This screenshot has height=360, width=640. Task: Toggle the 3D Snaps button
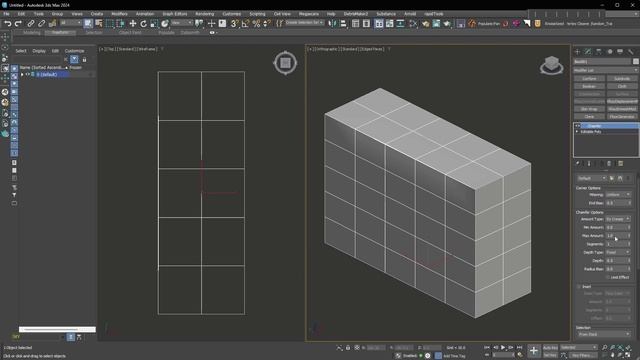click(234, 24)
